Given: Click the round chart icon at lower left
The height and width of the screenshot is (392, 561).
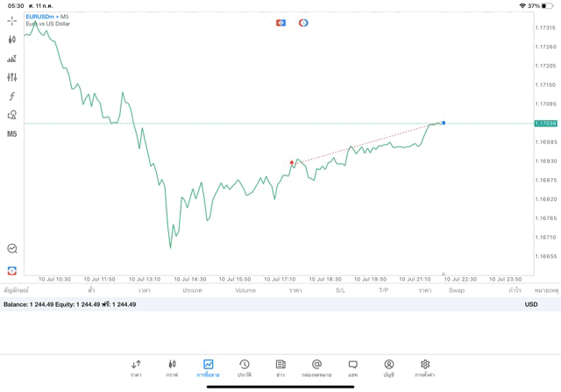Looking at the screenshot, I should coord(11,249).
